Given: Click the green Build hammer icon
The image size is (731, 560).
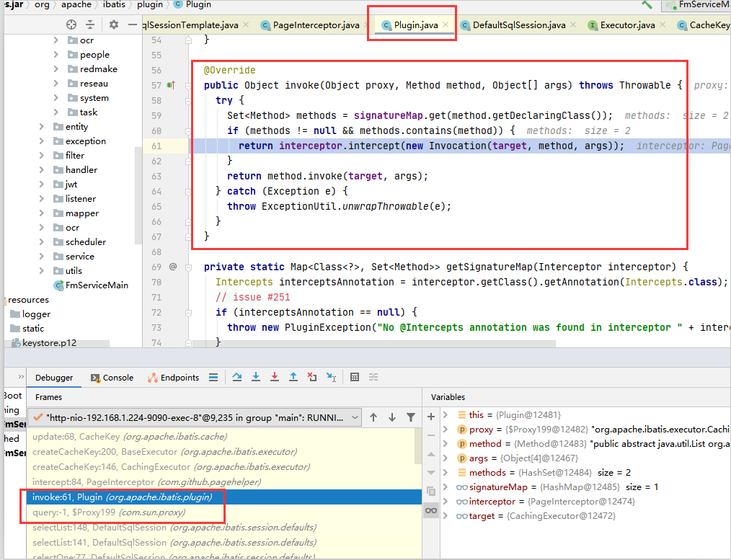Looking at the screenshot, I should (647, 4).
